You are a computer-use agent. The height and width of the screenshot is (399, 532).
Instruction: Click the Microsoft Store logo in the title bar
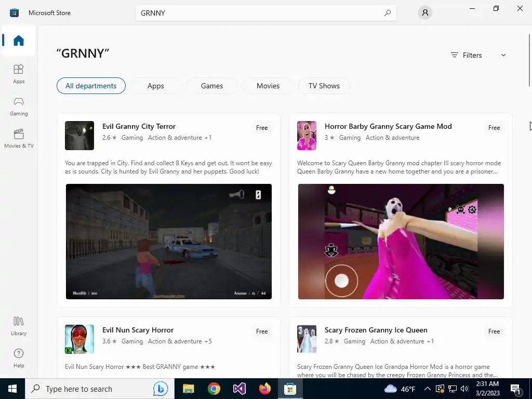14,13
